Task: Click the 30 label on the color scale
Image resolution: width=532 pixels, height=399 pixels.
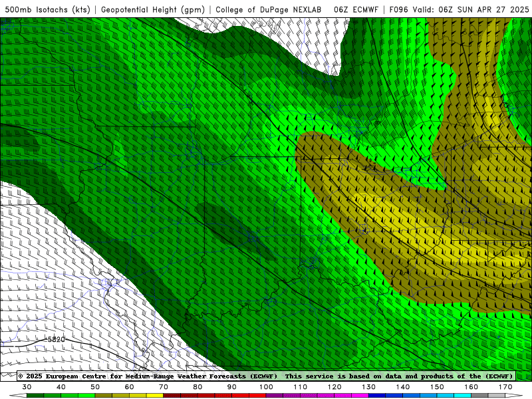Action: [27, 387]
